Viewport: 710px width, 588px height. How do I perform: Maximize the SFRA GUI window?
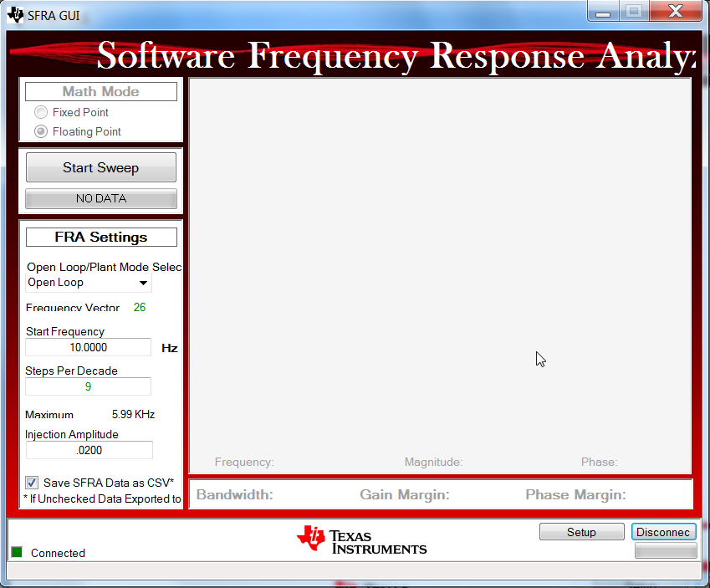click(x=633, y=12)
